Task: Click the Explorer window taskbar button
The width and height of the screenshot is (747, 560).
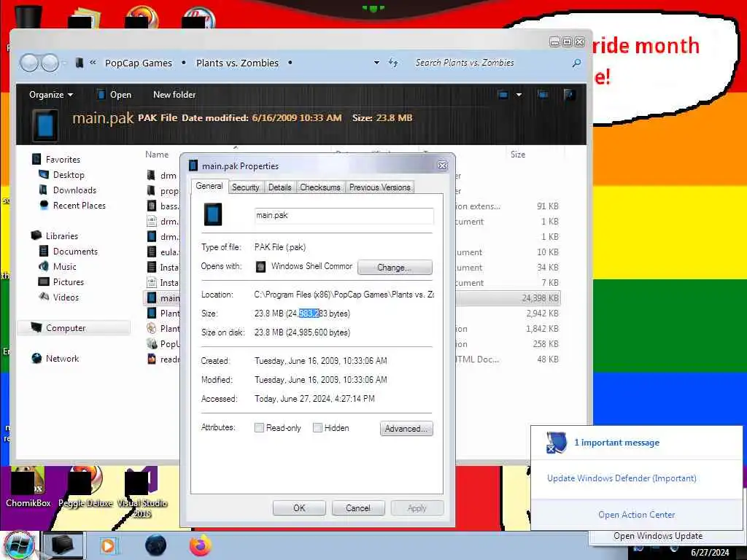Action: [63, 545]
